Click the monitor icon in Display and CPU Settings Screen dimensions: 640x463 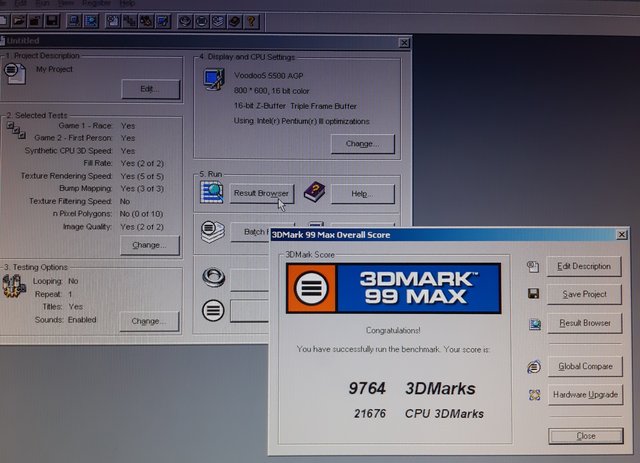point(214,79)
